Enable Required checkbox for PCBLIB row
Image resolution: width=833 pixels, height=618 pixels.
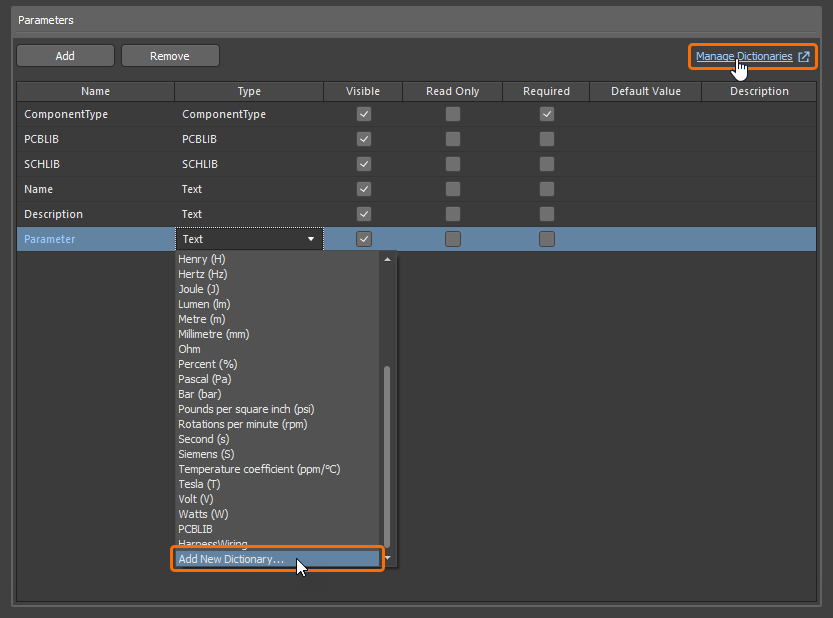tap(547, 139)
